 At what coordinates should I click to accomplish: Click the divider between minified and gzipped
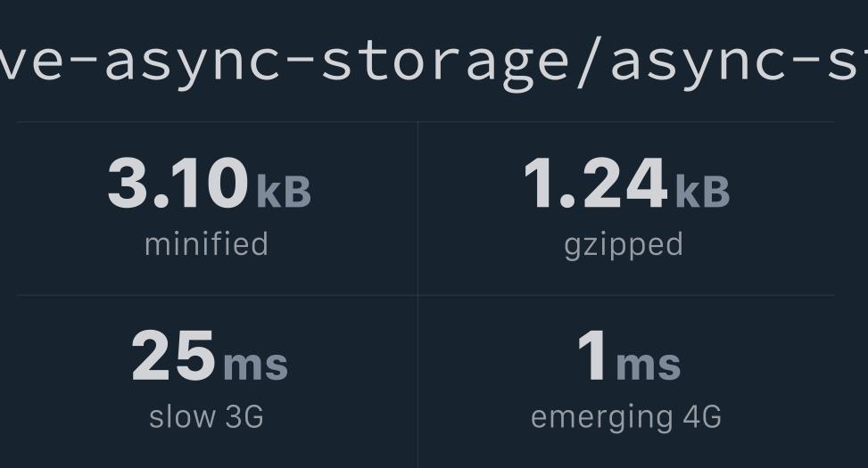[x=417, y=209]
